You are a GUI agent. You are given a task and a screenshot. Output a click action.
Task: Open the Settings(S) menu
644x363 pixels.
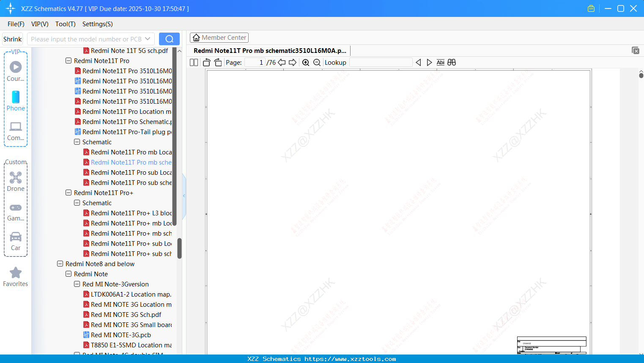coord(97,24)
